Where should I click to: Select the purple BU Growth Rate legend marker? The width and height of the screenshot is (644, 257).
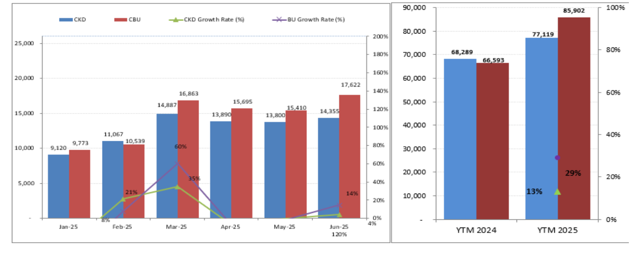tap(279, 20)
